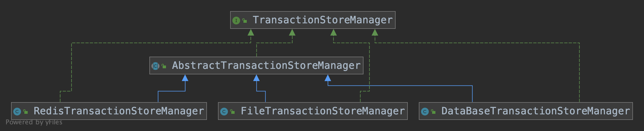Click the interface icon on TransactionStoreManager
644x131 pixels.
point(236,21)
